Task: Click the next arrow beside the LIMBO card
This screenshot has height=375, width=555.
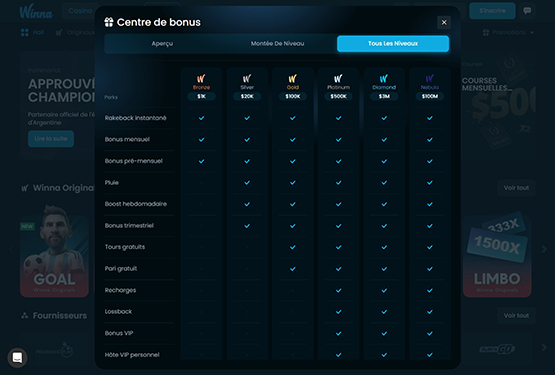Action: tap(544, 249)
